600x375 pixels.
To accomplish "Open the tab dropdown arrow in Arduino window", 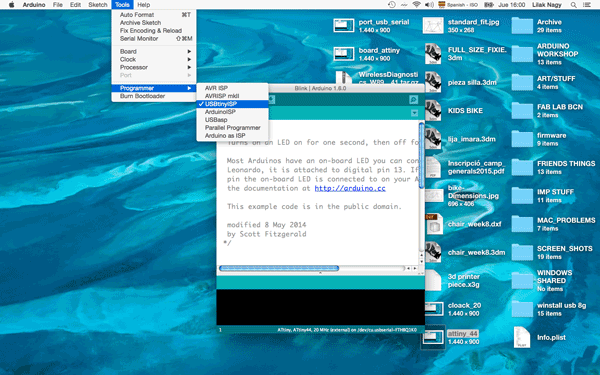I will click(414, 113).
